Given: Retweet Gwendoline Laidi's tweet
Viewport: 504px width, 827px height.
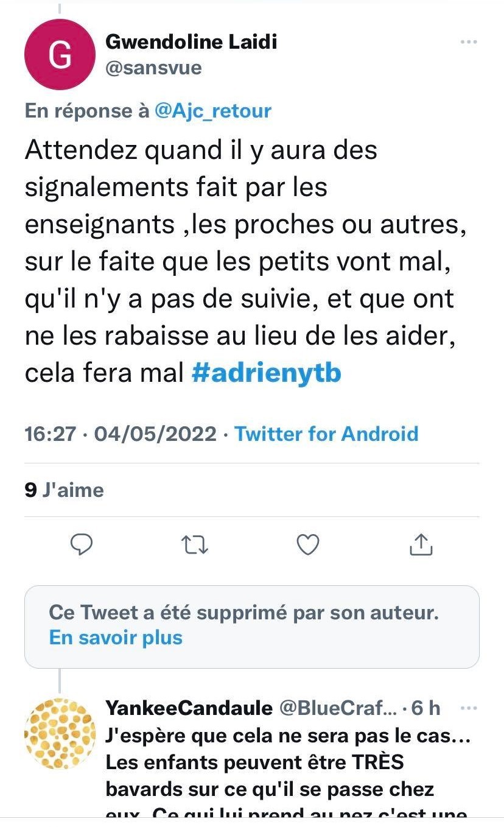Looking at the screenshot, I should click(195, 544).
